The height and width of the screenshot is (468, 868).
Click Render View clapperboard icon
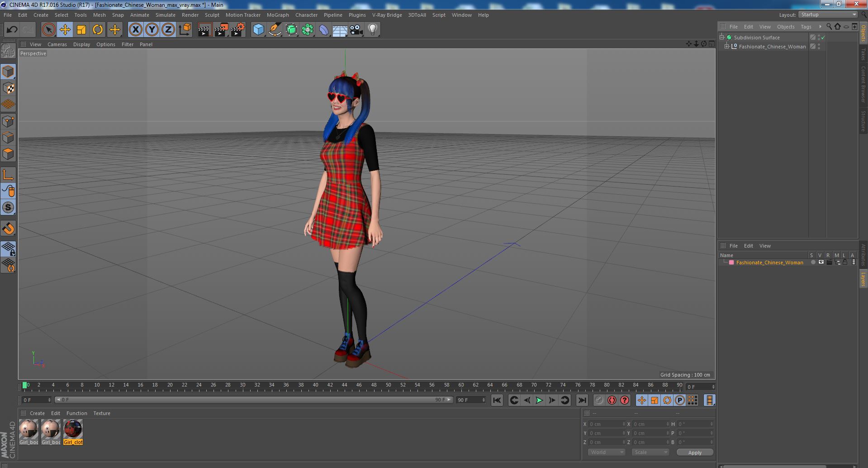204,30
